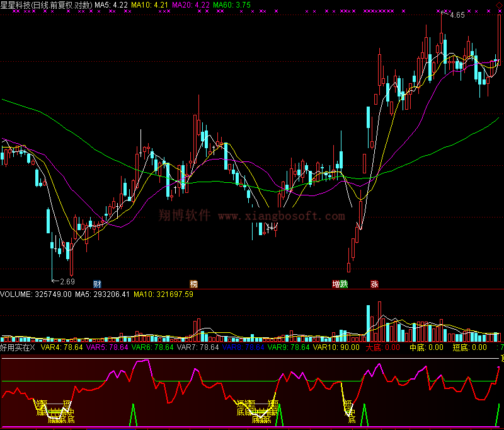Click the 4.65 high price annotation
Image resolution: width=504 pixels, height=430 pixels.
pos(457,15)
